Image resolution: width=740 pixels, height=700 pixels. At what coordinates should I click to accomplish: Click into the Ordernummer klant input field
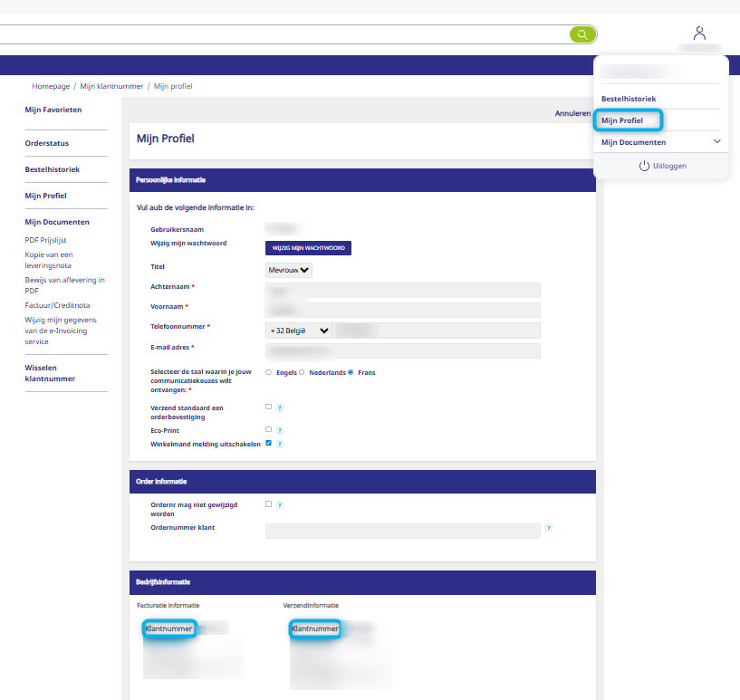(402, 531)
